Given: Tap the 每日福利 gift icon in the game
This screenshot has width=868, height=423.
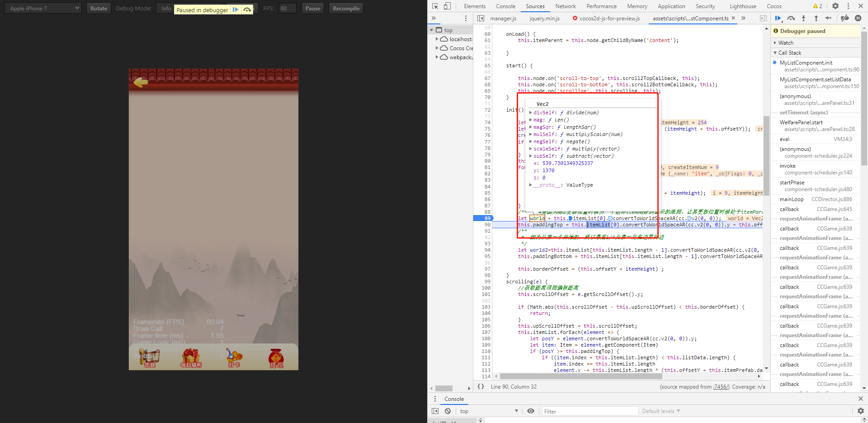Looking at the screenshot, I should pyautogui.click(x=191, y=357).
